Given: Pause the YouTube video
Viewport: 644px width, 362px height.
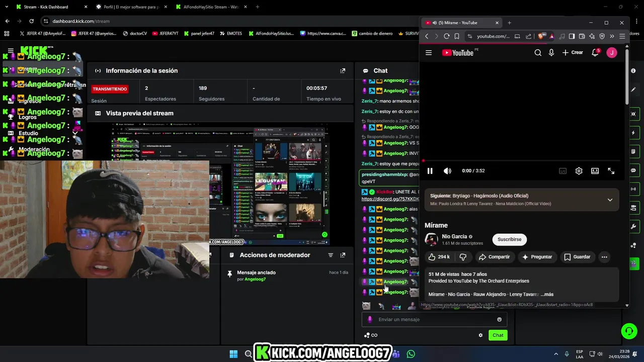Looking at the screenshot, I should coord(430,171).
